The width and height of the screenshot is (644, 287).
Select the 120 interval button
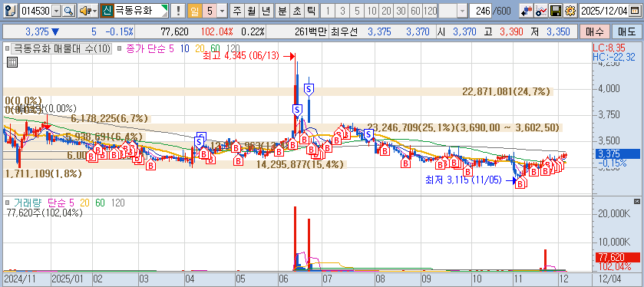click(430, 11)
